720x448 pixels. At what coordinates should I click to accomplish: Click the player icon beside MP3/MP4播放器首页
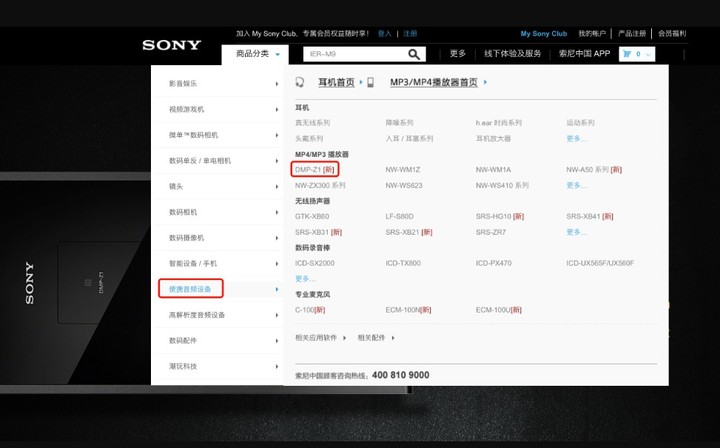(x=371, y=82)
